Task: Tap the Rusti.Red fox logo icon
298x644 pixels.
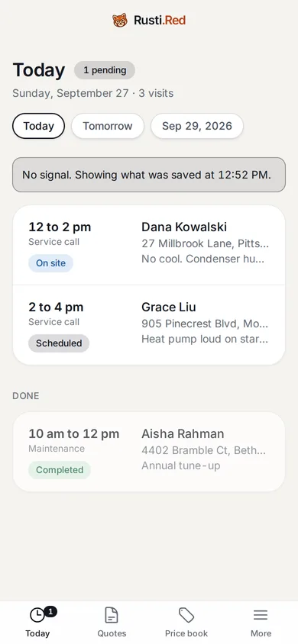Action: 120,20
